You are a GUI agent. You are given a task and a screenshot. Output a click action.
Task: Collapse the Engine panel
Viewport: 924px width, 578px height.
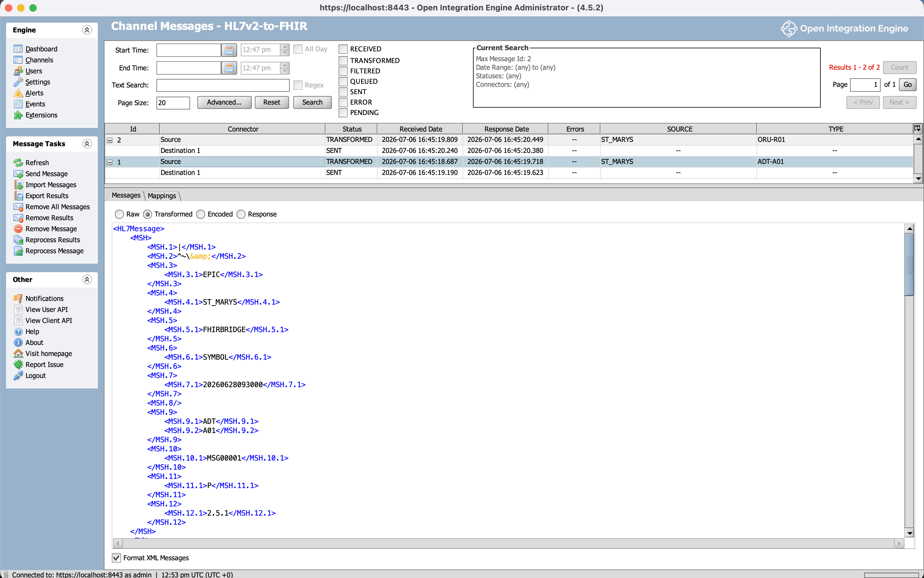(87, 30)
